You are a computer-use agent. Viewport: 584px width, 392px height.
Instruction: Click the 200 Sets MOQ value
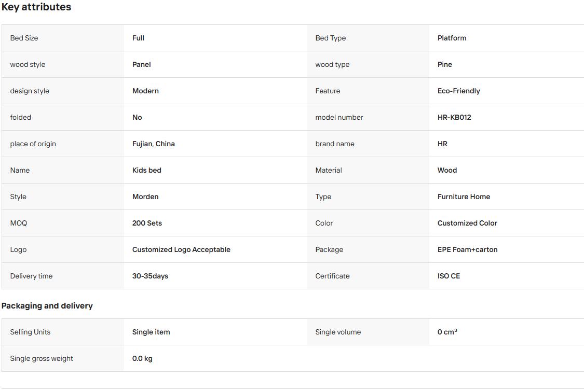pos(147,223)
